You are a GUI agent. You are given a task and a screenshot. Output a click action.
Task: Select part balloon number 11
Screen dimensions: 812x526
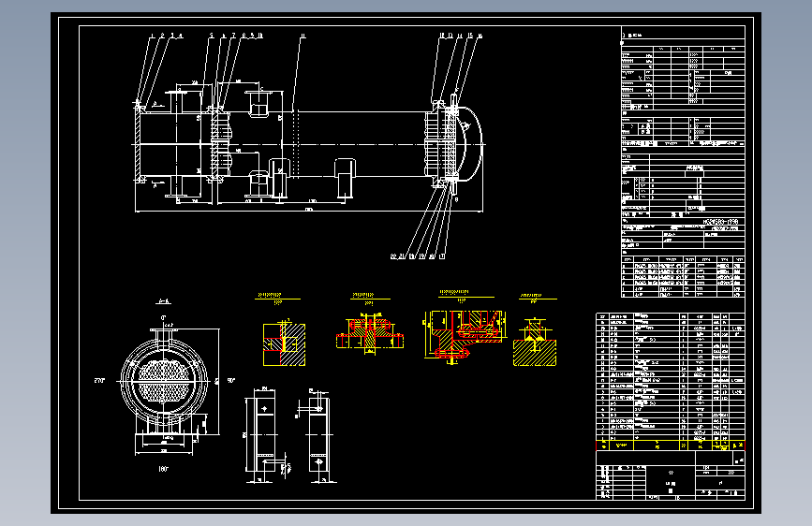pyautogui.click(x=303, y=36)
